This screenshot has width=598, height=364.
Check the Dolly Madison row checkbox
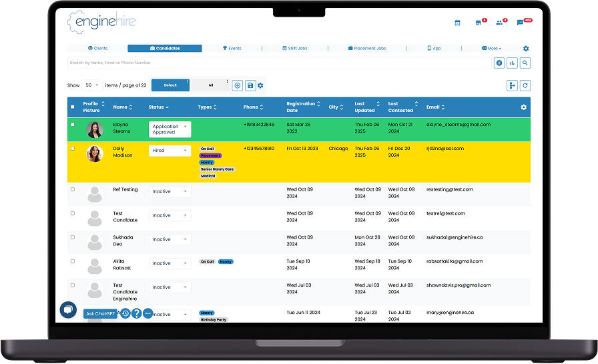pos(73,149)
